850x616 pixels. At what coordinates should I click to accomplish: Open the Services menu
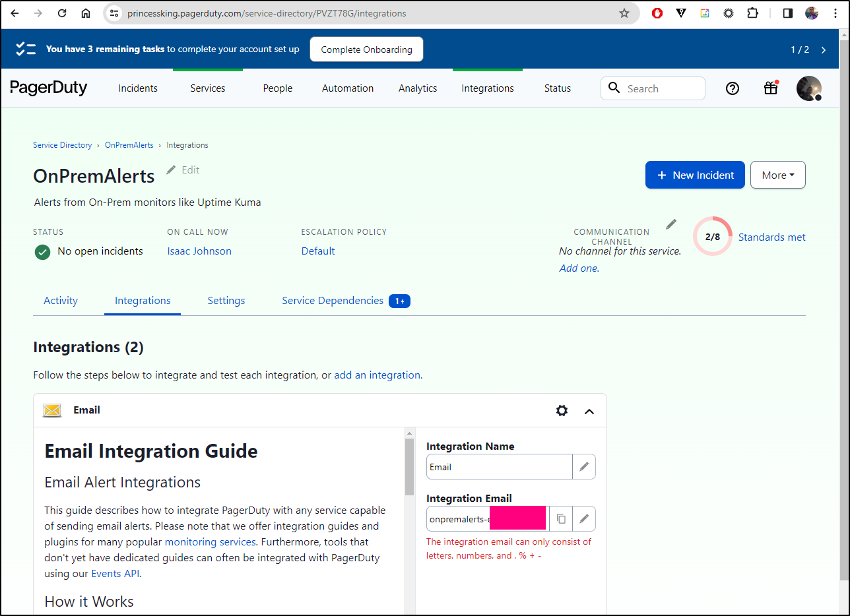208,88
